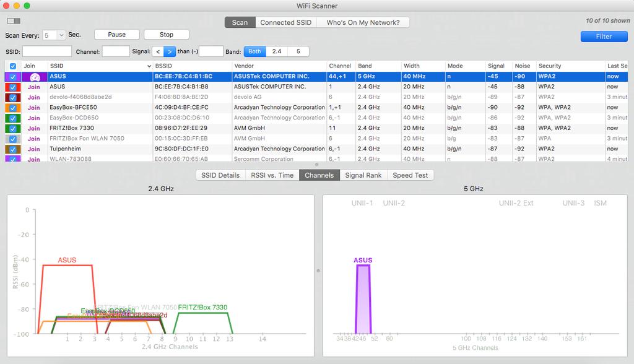
Task: Click the Pause button
Action: point(117,35)
